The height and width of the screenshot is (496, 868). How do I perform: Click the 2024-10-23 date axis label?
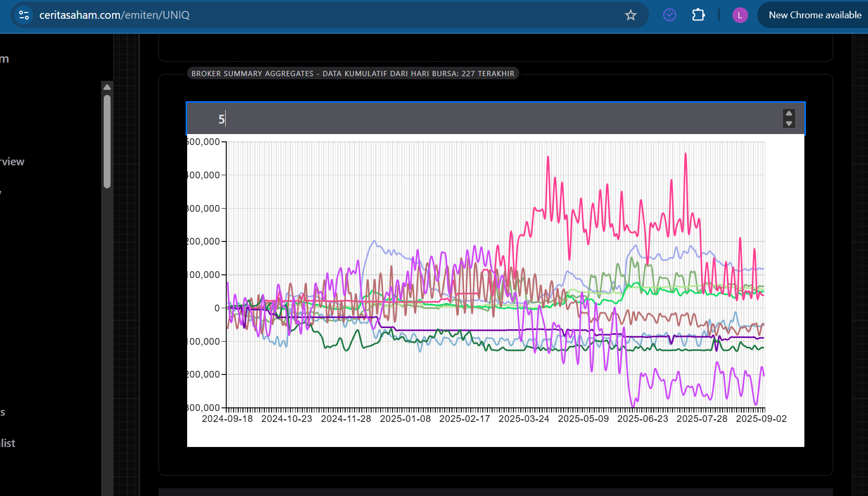point(287,419)
